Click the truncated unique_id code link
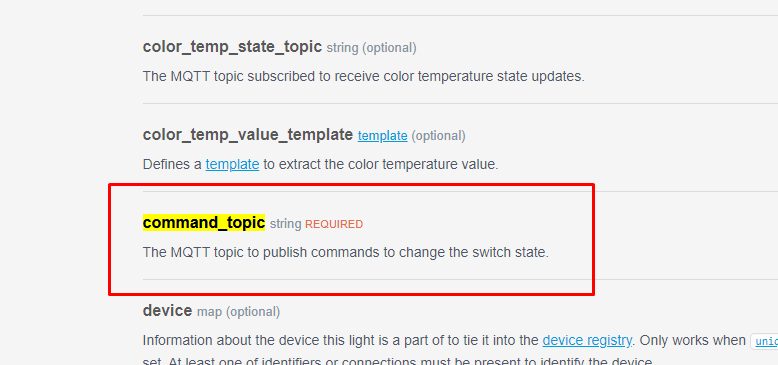The width and height of the screenshot is (778, 365). [766, 341]
